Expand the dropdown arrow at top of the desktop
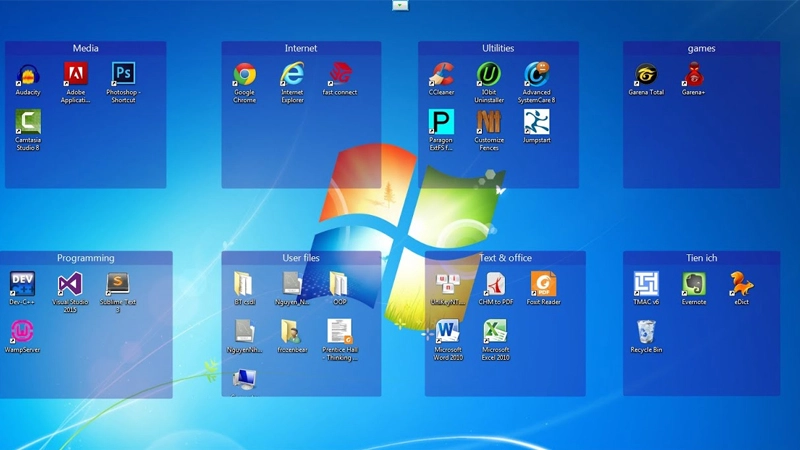 pyautogui.click(x=400, y=6)
